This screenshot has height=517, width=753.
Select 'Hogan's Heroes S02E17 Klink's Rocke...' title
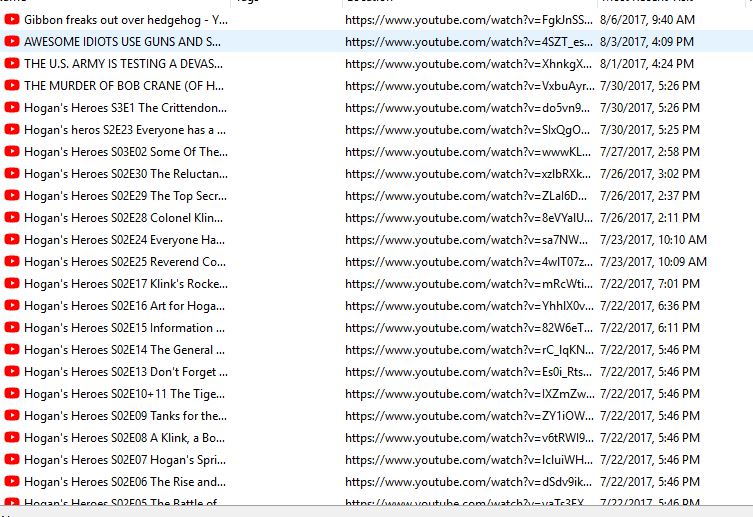(x=126, y=284)
